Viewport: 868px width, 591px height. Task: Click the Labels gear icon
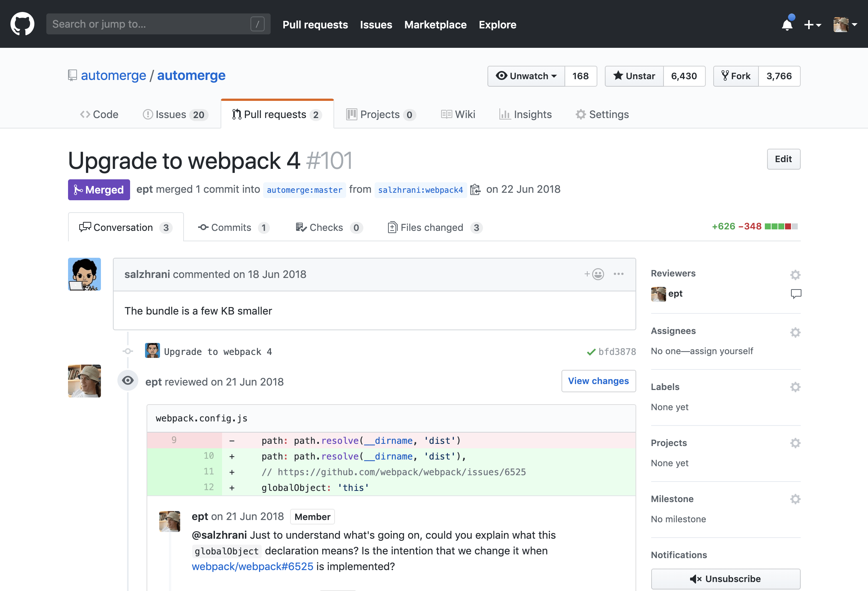pyautogui.click(x=795, y=387)
